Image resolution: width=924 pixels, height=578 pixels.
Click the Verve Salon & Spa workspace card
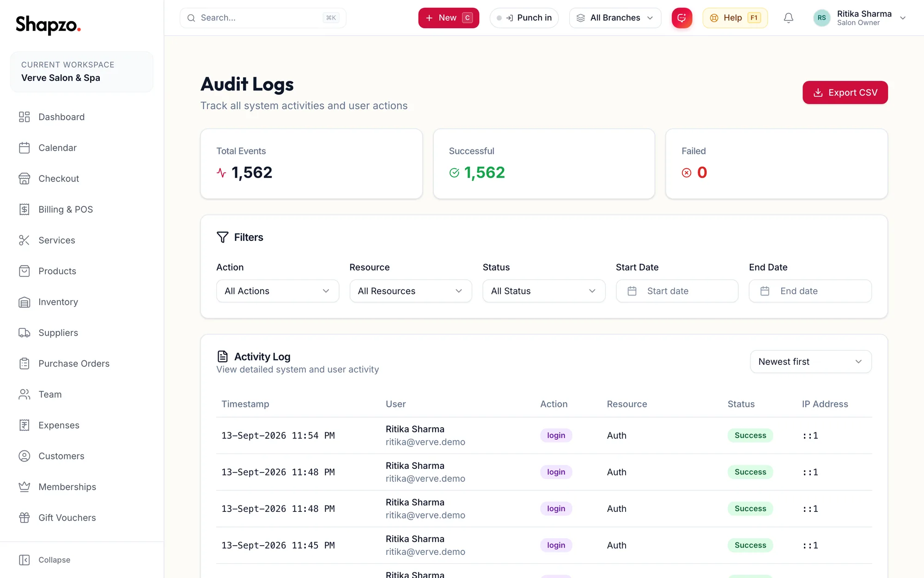pos(82,72)
